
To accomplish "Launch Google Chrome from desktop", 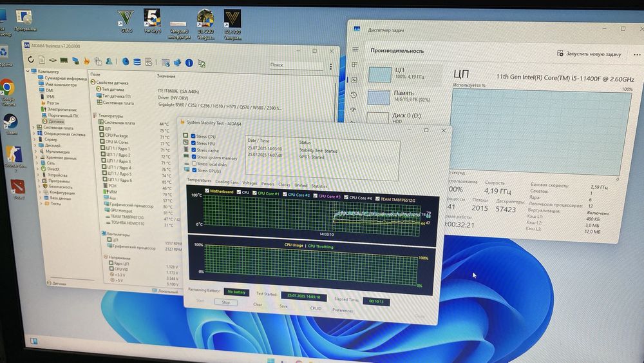I will tap(7, 92).
